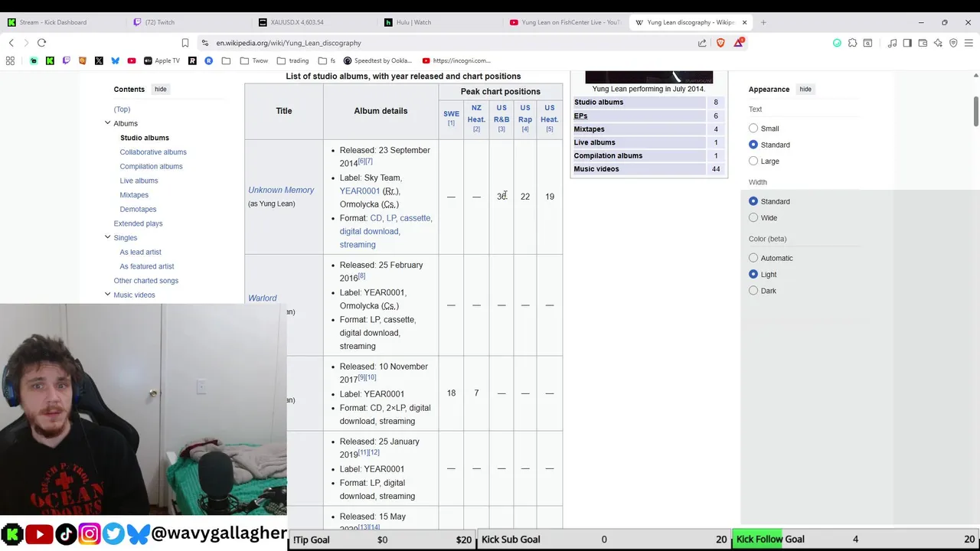Open the Brave Shields lion icon
This screenshot has height=551, width=980.
click(720, 43)
